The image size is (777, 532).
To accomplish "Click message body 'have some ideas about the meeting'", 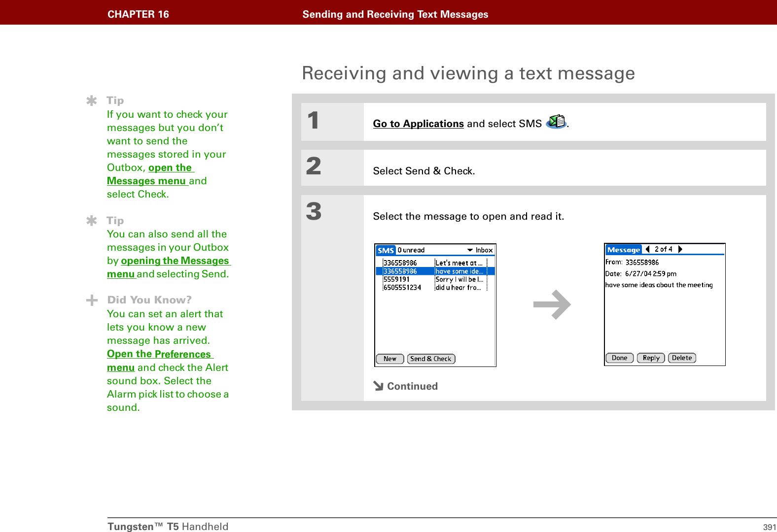I will click(x=659, y=285).
